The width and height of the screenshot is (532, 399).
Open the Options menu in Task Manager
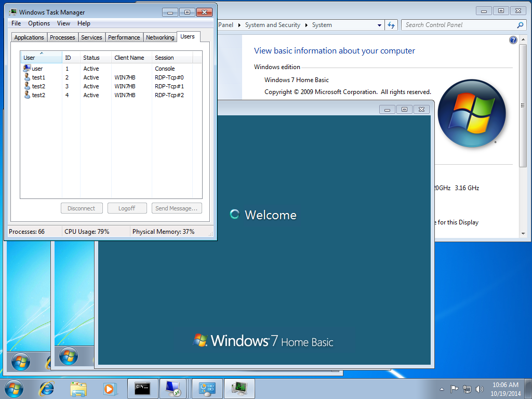(39, 23)
